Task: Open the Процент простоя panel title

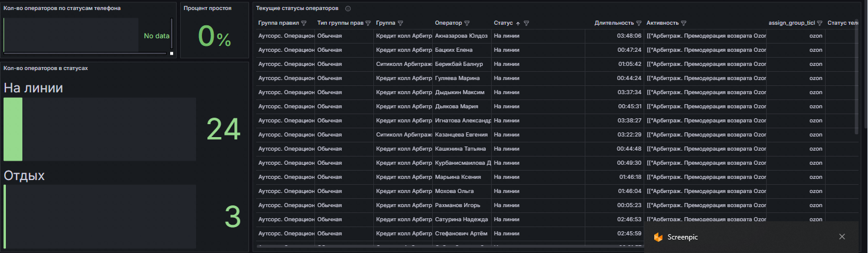Action: click(x=207, y=8)
